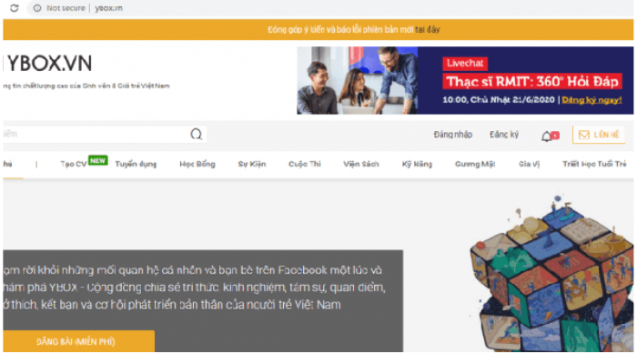Viewport: 637px width, 364px height.
Task: Open the notifications bell icon
Action: (x=546, y=136)
